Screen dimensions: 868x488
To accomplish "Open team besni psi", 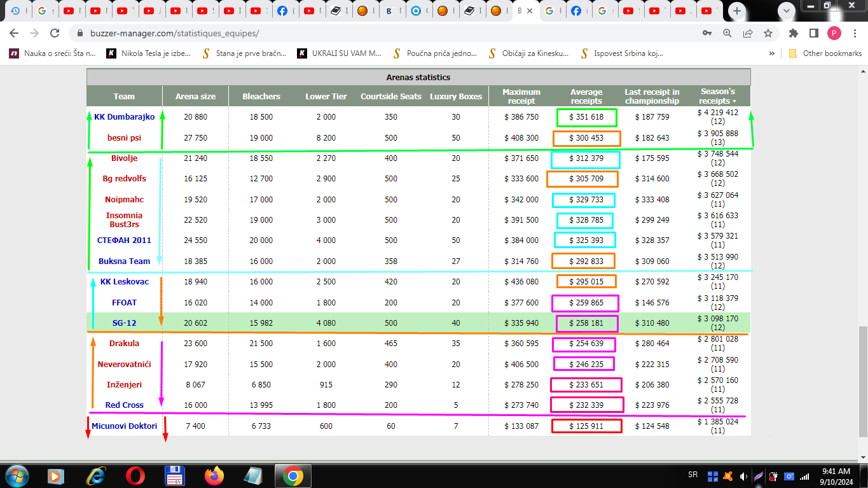I will pos(125,137).
